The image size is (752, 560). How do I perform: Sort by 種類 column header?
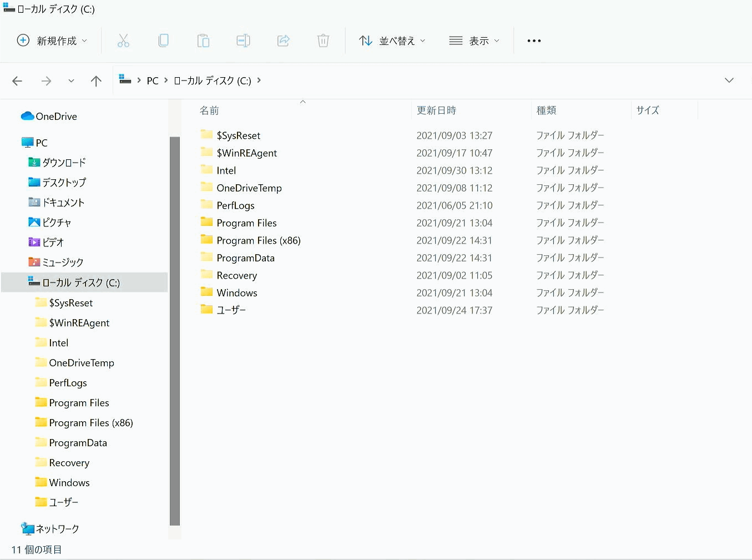coord(546,110)
